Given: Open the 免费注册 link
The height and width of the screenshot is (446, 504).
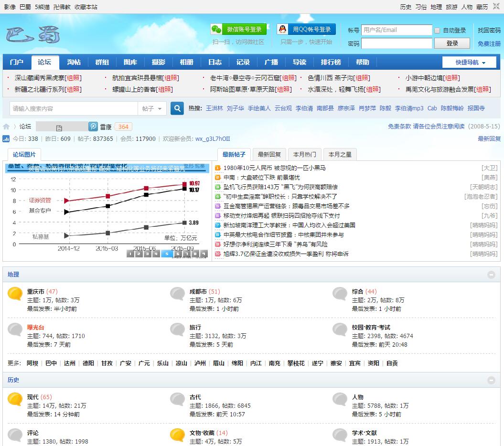Looking at the screenshot, I should 489,43.
